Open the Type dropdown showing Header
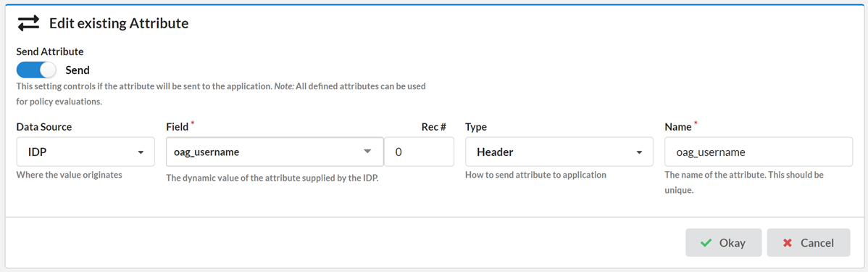 559,152
